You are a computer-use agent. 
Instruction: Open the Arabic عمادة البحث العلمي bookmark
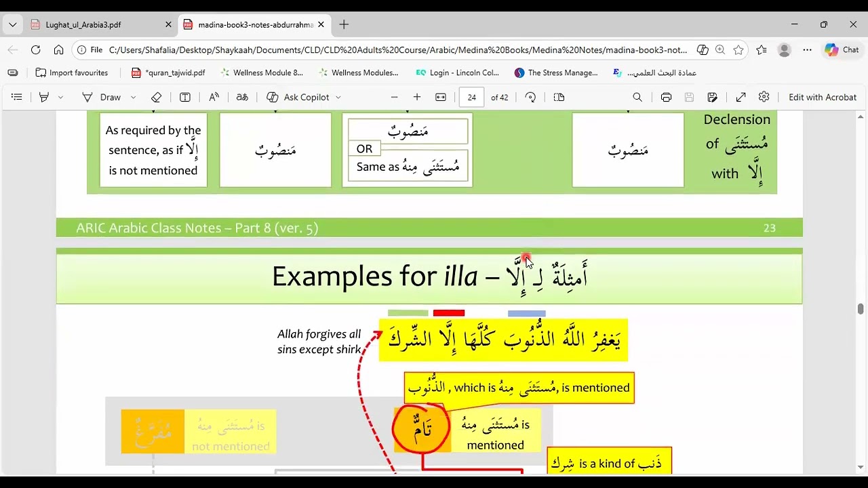click(x=655, y=73)
